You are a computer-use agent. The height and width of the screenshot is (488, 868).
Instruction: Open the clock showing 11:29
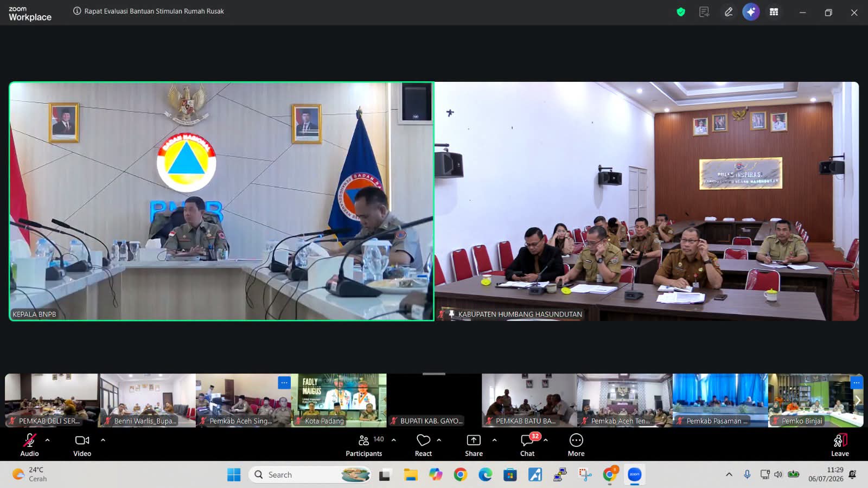coord(826,474)
